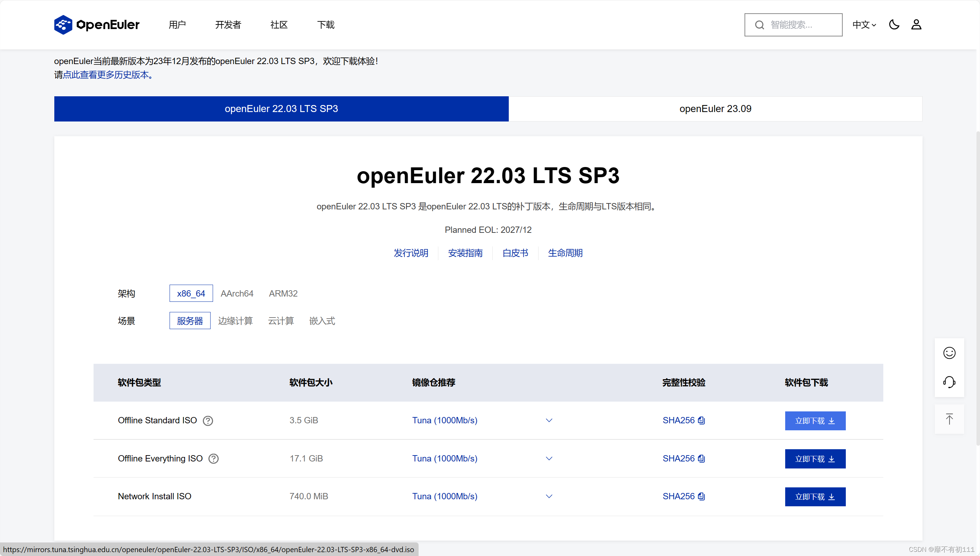Switch to the openEuler 23.09 tab

coord(715,109)
